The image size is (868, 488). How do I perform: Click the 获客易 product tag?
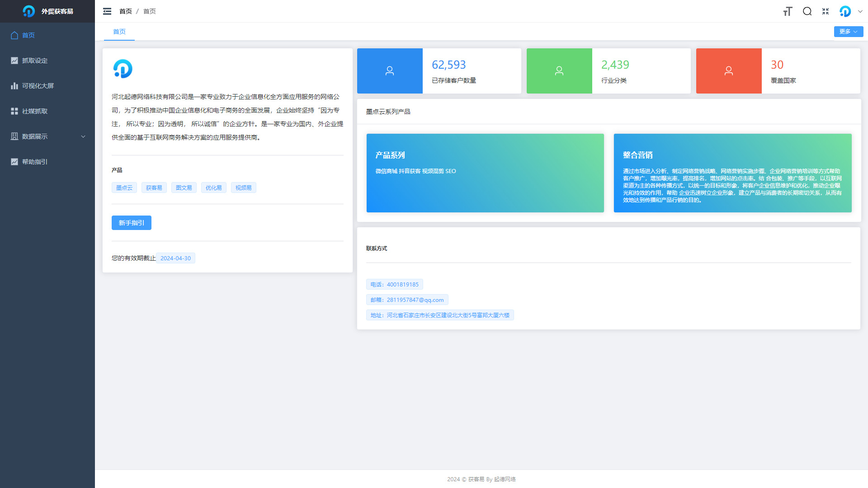154,188
